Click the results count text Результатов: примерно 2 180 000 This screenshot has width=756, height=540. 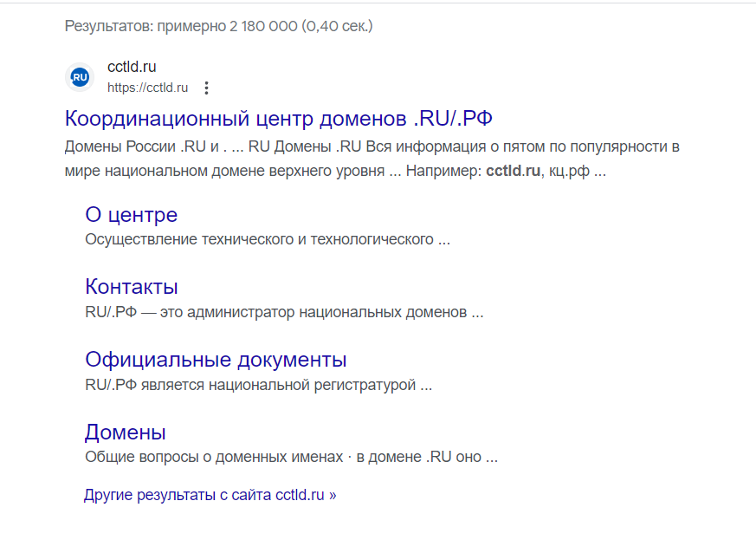click(x=181, y=26)
